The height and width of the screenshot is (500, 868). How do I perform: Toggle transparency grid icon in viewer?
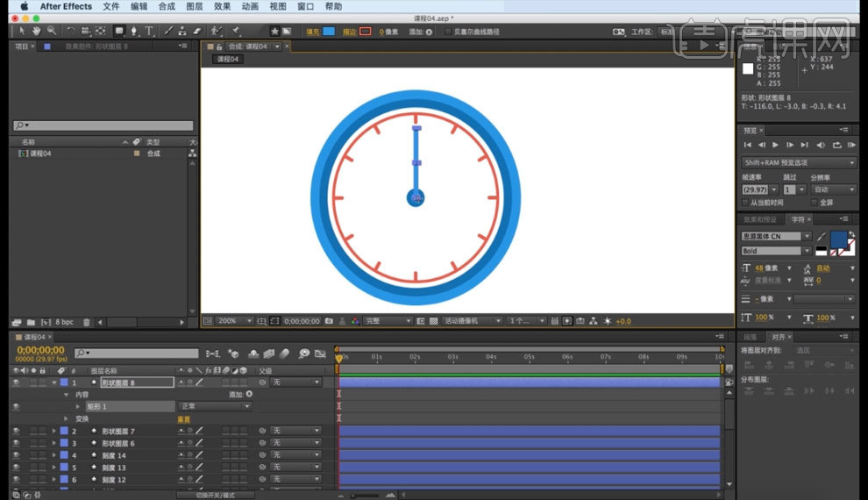433,321
